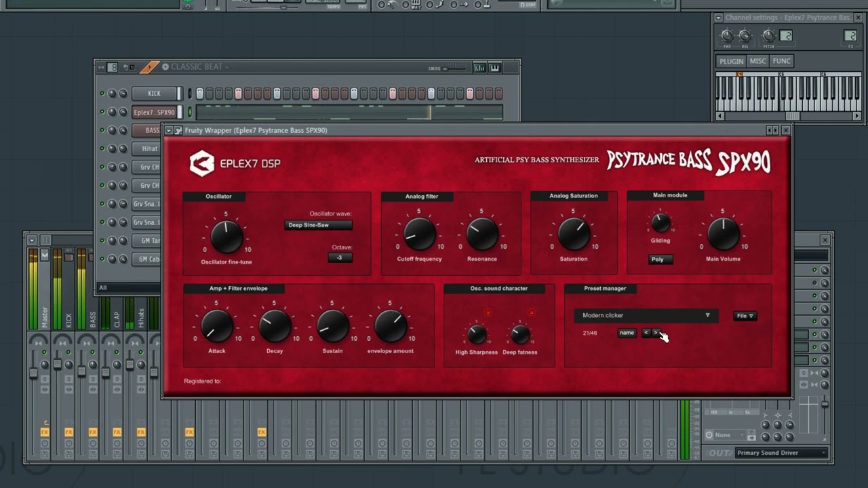Toggle Master track green enable LED in mixer
Viewport: 868px width, 488px height.
pos(45,352)
